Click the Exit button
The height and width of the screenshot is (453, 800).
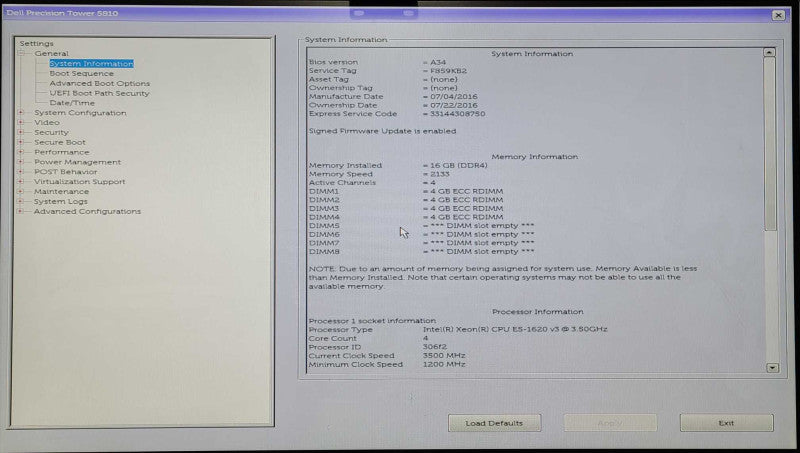[x=727, y=423]
